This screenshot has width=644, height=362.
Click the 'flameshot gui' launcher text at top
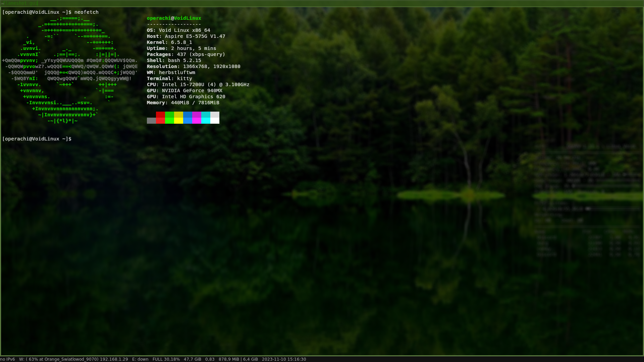point(21,3)
